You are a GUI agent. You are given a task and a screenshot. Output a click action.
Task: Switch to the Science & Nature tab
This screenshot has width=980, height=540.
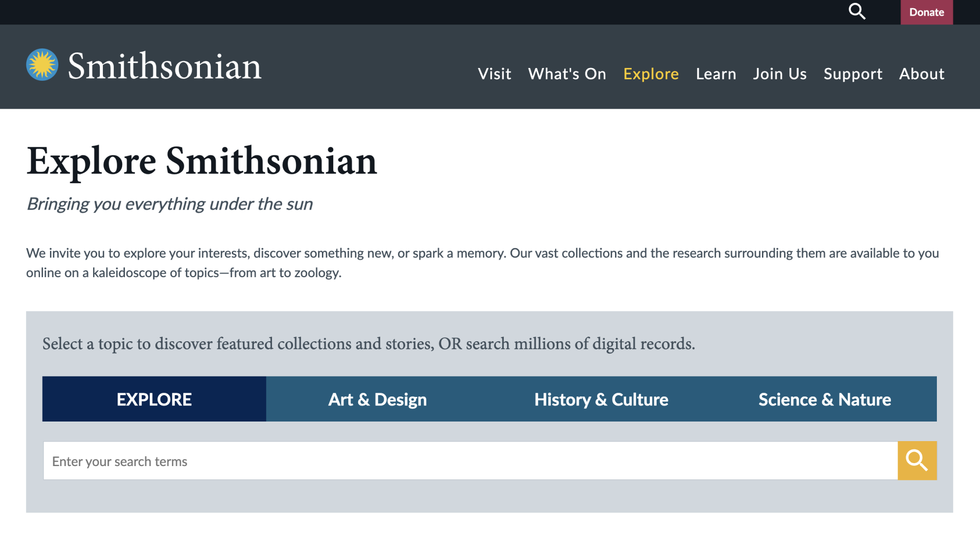tap(825, 399)
